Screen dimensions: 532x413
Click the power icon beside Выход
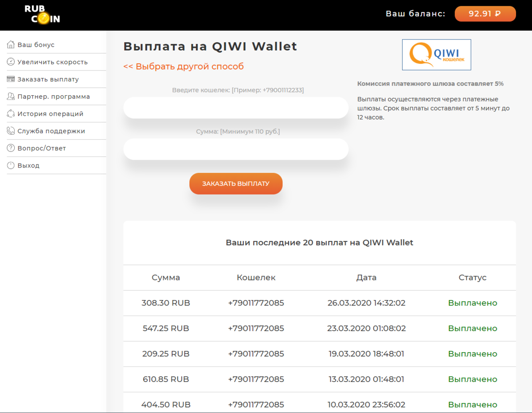click(11, 166)
